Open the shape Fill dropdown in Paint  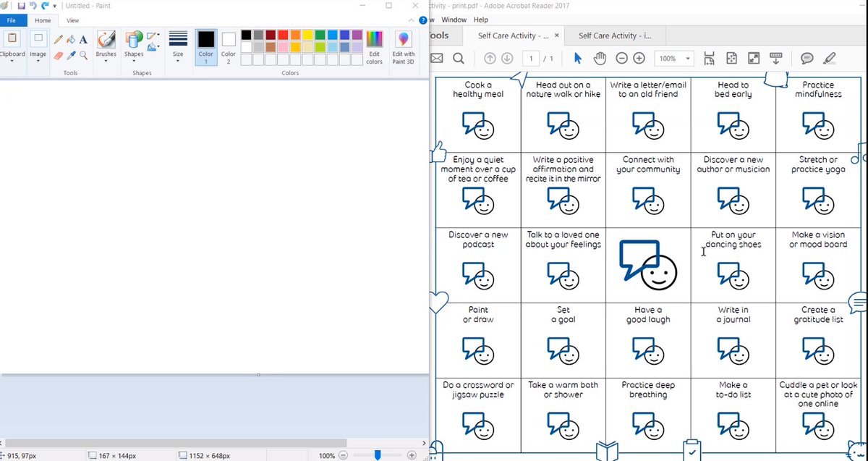pos(153,48)
